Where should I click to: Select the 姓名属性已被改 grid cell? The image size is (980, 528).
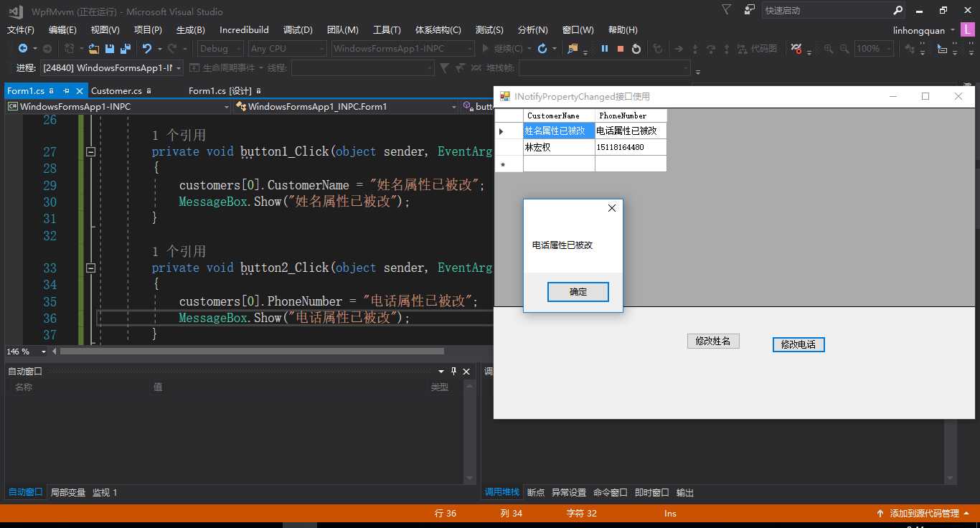point(559,131)
